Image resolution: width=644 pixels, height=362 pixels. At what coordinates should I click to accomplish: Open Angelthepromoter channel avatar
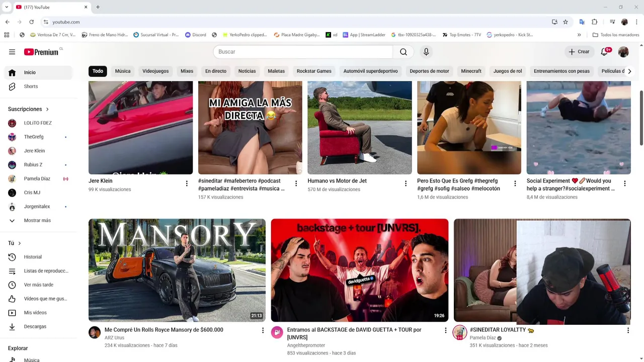(x=277, y=332)
